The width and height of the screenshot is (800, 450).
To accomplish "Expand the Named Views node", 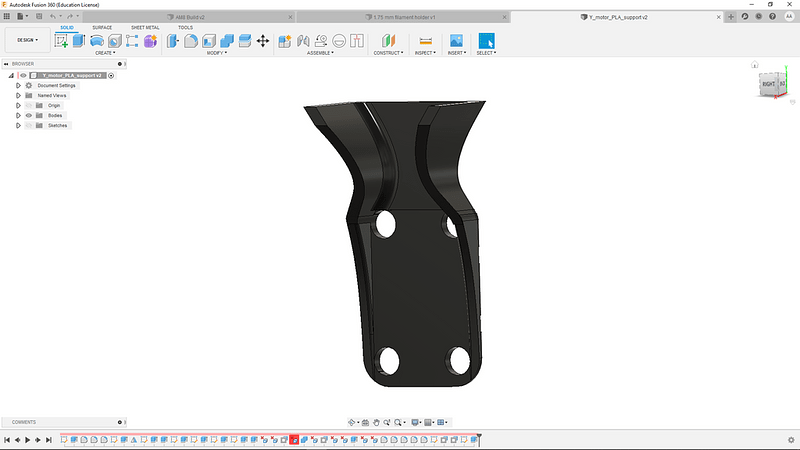I will pyautogui.click(x=18, y=95).
